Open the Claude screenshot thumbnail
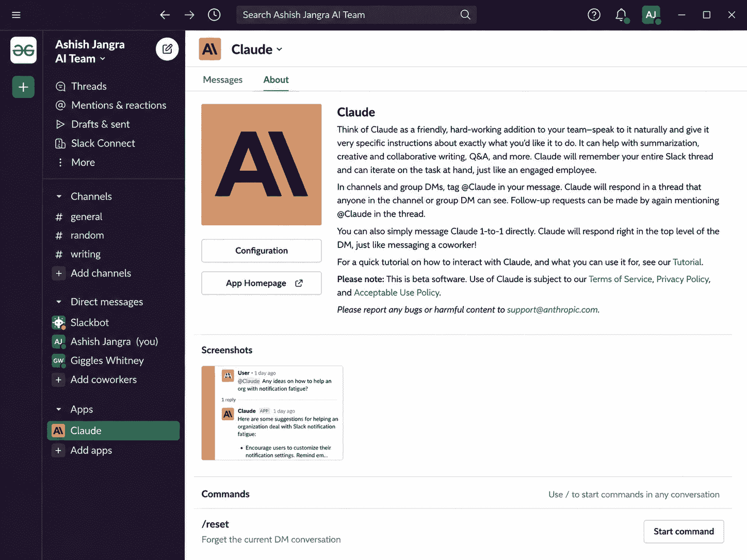 [x=272, y=413]
